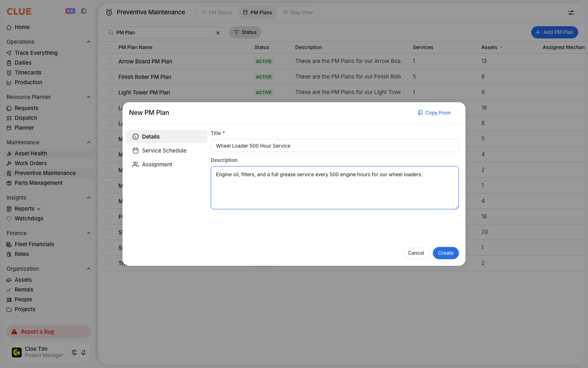Click Report a Bug button
The width and height of the screenshot is (588, 368).
49,332
